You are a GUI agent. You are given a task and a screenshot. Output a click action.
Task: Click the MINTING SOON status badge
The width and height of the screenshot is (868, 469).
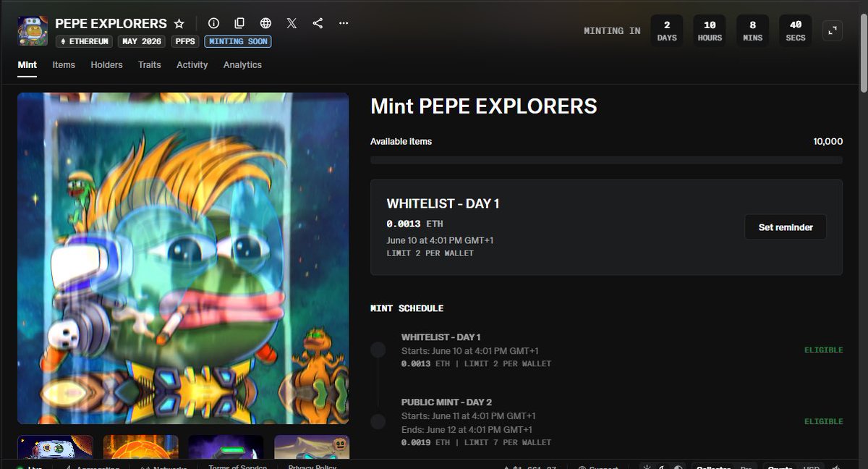pyautogui.click(x=238, y=41)
